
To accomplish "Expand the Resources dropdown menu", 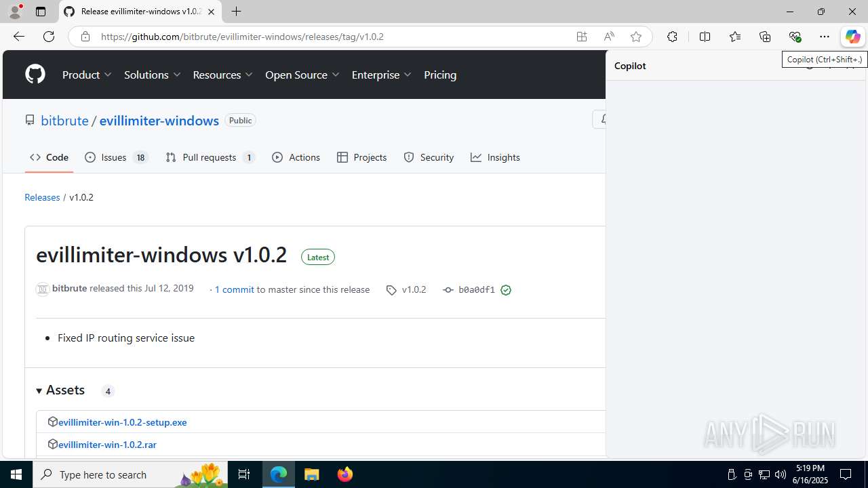I will coord(223,75).
